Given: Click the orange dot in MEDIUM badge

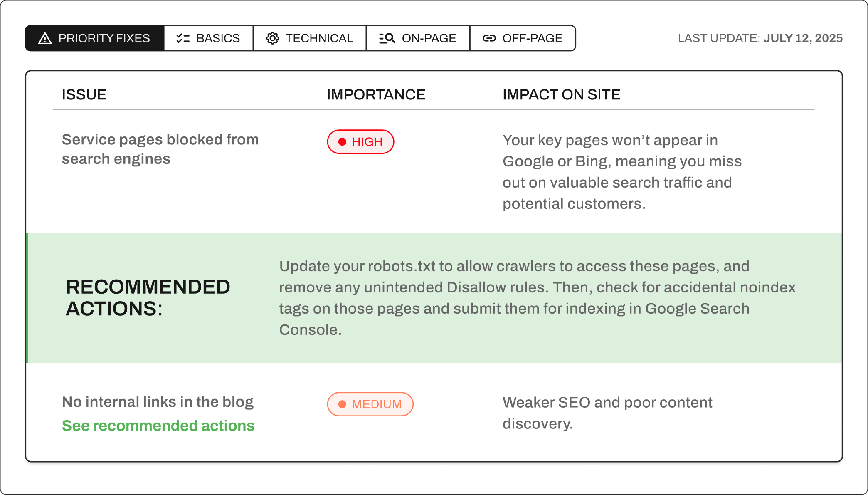Looking at the screenshot, I should [x=342, y=404].
